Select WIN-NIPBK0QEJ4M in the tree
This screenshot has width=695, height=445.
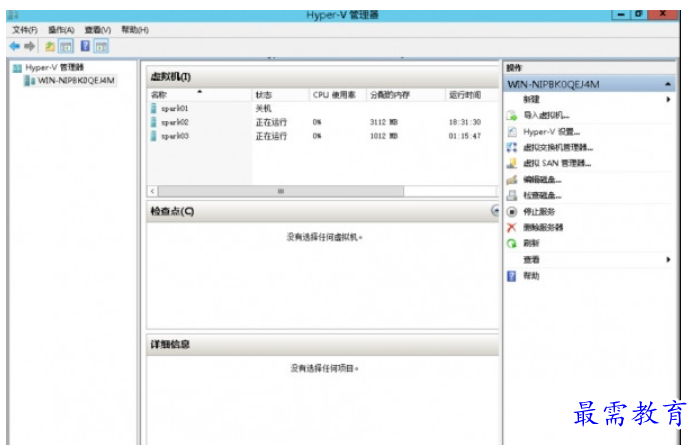tap(76, 81)
